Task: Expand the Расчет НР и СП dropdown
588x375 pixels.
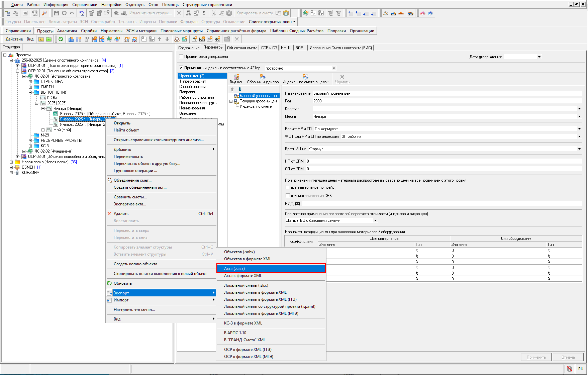Action: pyautogui.click(x=579, y=129)
